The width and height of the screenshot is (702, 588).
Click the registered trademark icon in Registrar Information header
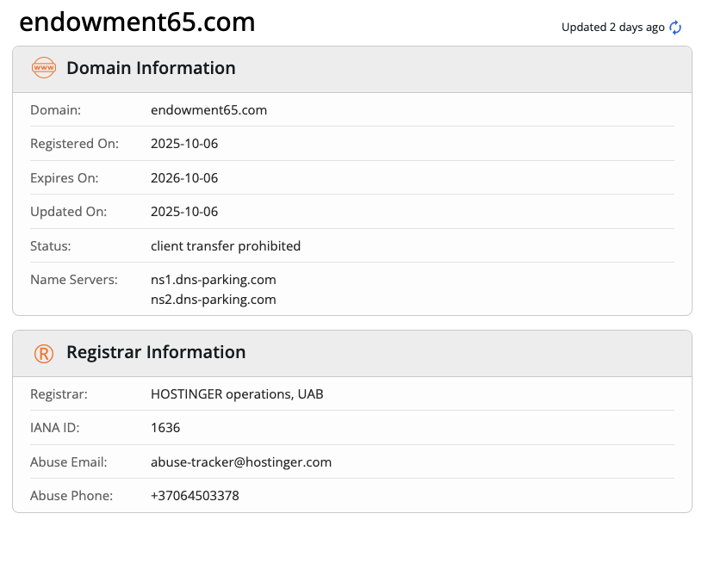[x=43, y=353]
